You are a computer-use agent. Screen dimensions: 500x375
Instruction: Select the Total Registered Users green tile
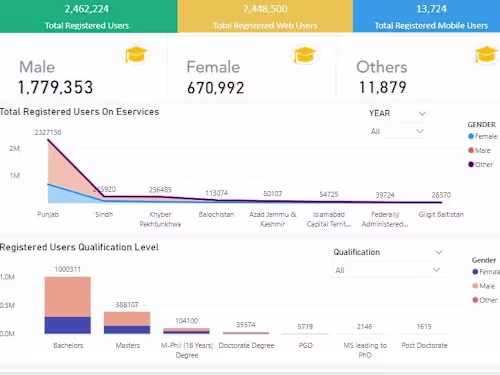88,16
